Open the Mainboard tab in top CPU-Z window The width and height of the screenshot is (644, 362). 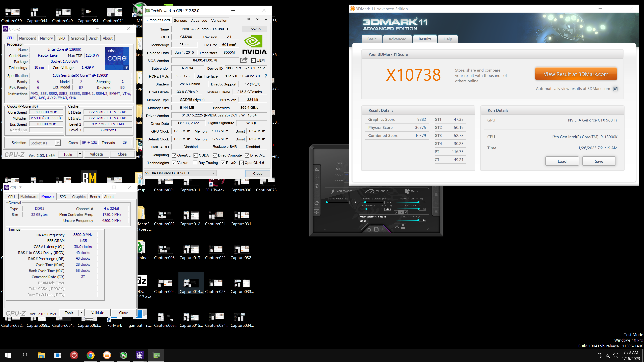(x=28, y=38)
